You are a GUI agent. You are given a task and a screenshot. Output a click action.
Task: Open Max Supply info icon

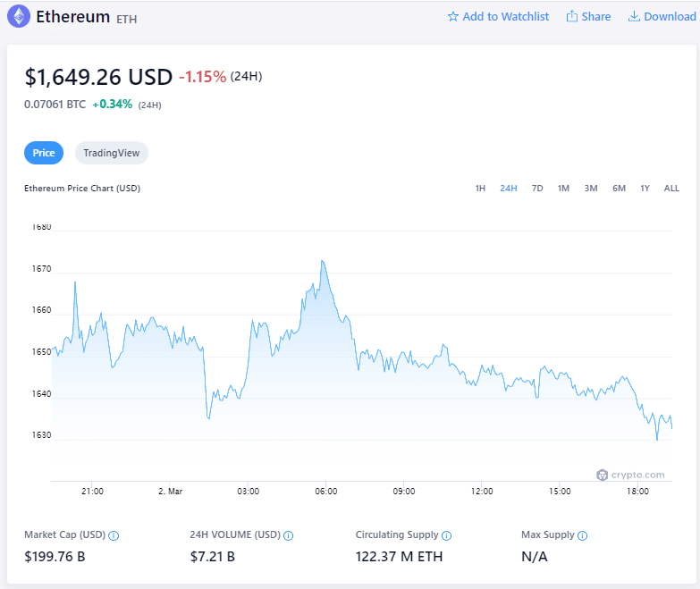point(583,535)
